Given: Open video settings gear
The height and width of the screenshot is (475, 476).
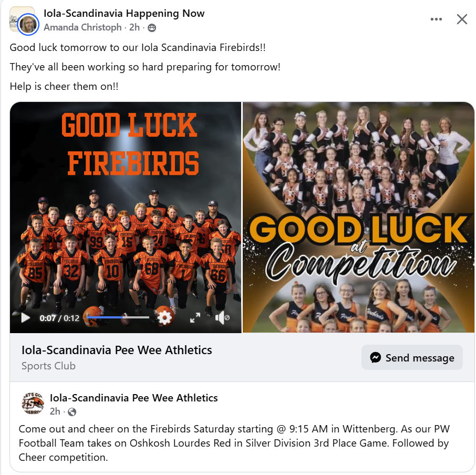Looking at the screenshot, I should pyautogui.click(x=164, y=317).
